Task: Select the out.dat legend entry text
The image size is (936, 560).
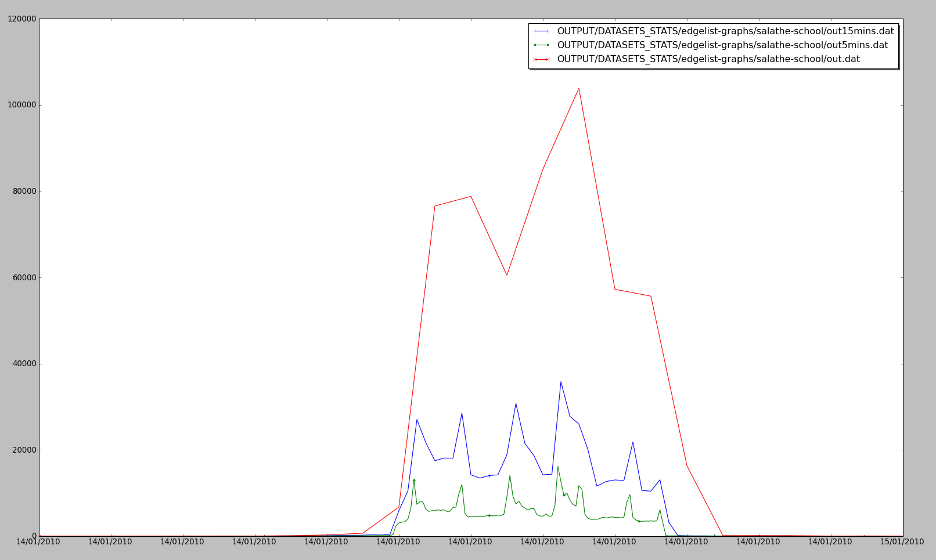Action: point(708,59)
